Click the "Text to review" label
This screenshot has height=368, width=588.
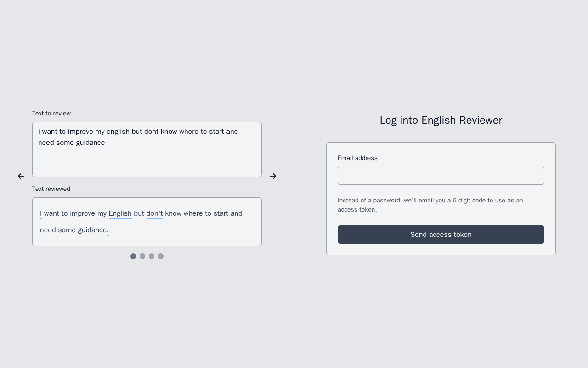tap(51, 113)
